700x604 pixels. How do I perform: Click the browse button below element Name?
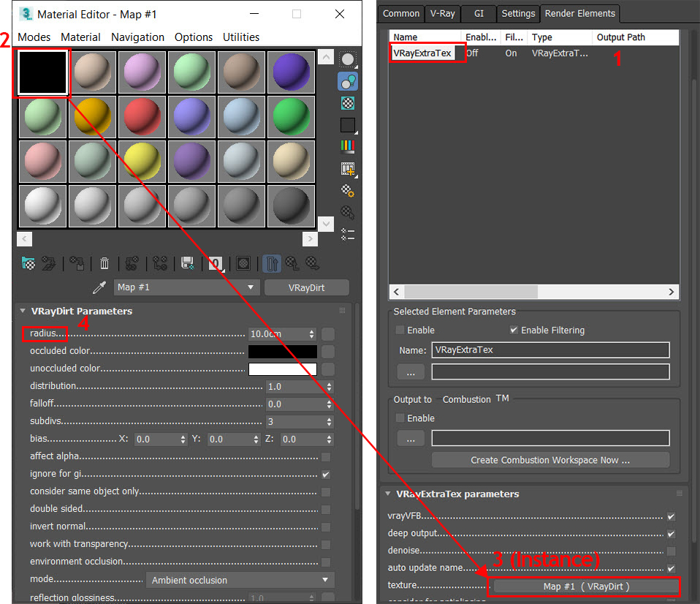click(411, 371)
